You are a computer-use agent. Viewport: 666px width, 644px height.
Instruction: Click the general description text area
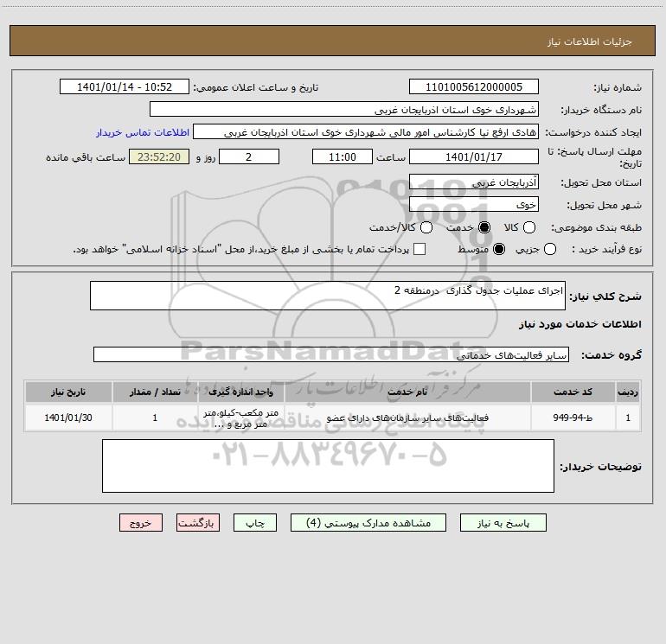[328, 296]
